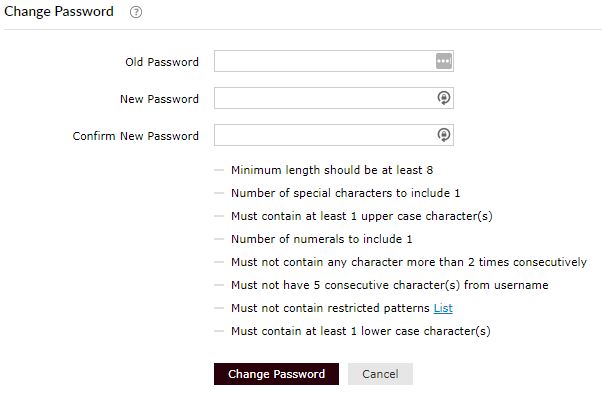This screenshot has height=397, width=602.
Task: Click the numerals rule indicator dash
Action: pos(219,239)
